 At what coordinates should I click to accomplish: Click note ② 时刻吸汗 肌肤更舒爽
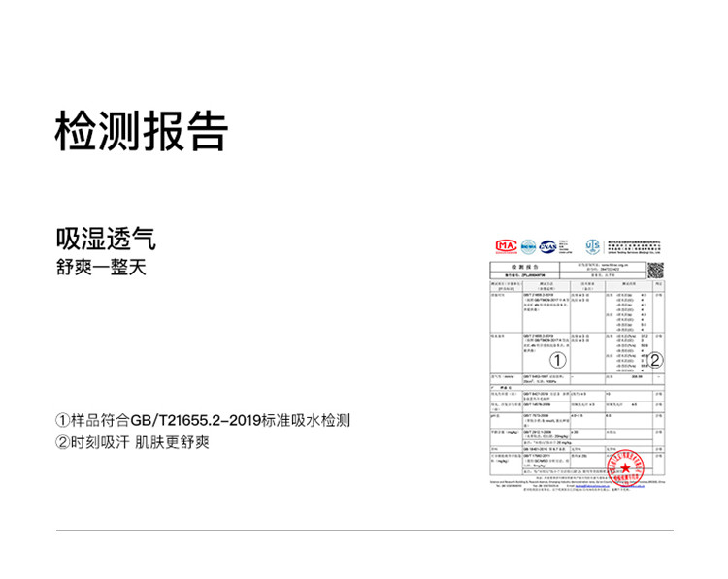tap(133, 442)
